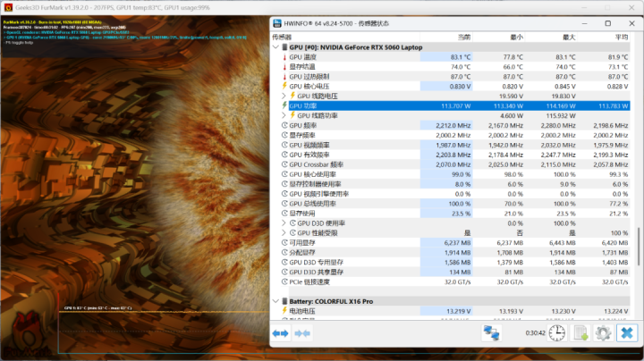
Task: Expand the GPU 线路功率 subgroup
Action: coord(284,115)
